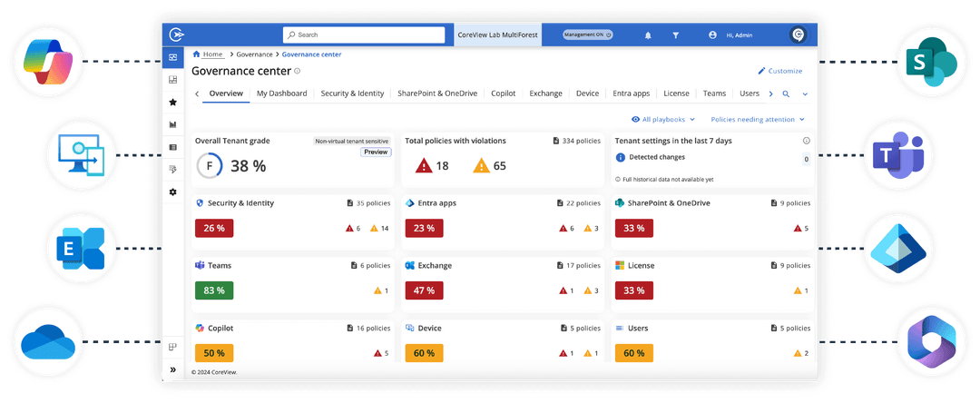Open favorites star in left sidebar
Viewport: 980px width, 403px height.
(173, 102)
